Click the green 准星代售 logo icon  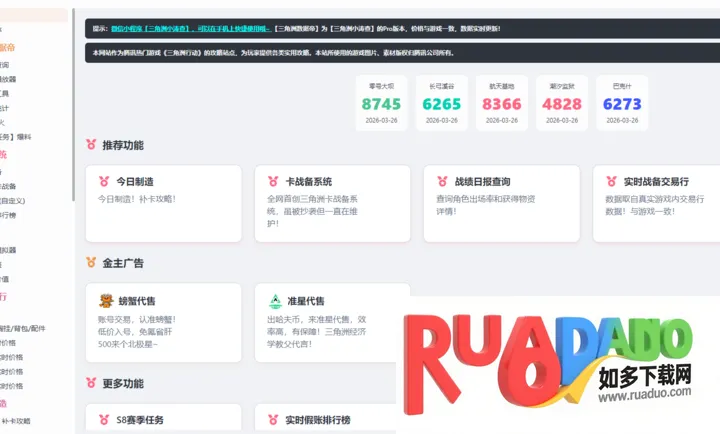[x=273, y=300]
